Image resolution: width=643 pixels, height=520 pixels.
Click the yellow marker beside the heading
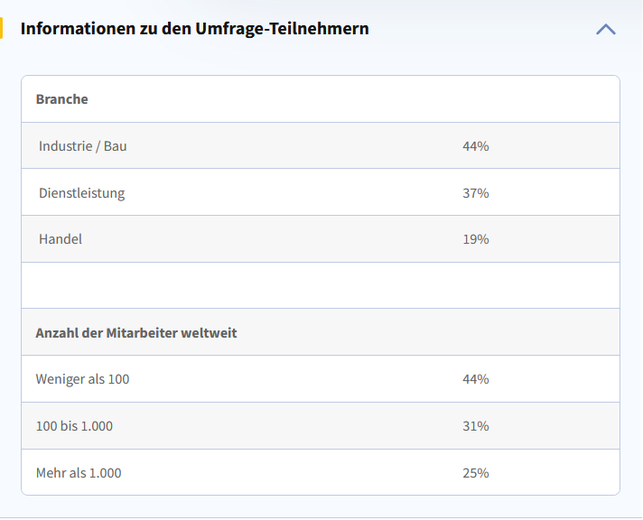click(2, 28)
